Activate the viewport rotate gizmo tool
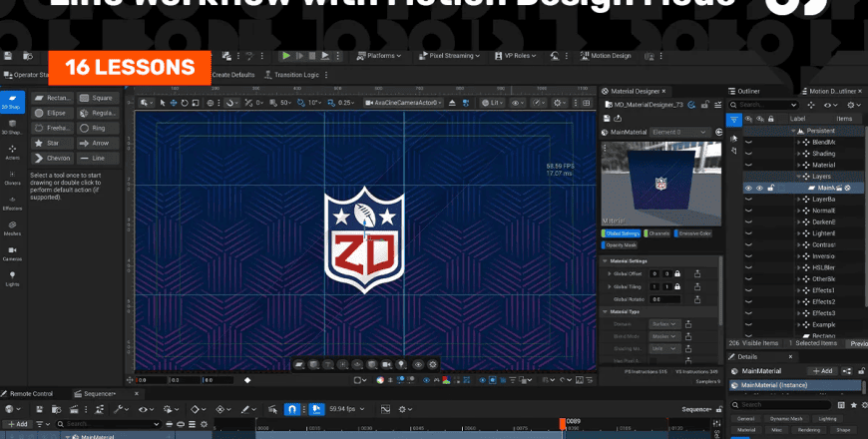Viewport: 868px width, 439px height. tap(185, 103)
